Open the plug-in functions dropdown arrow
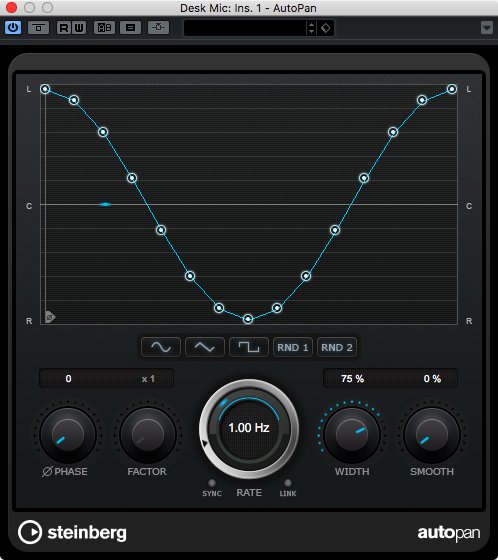Viewport: 498px width, 560px height. pos(487,28)
